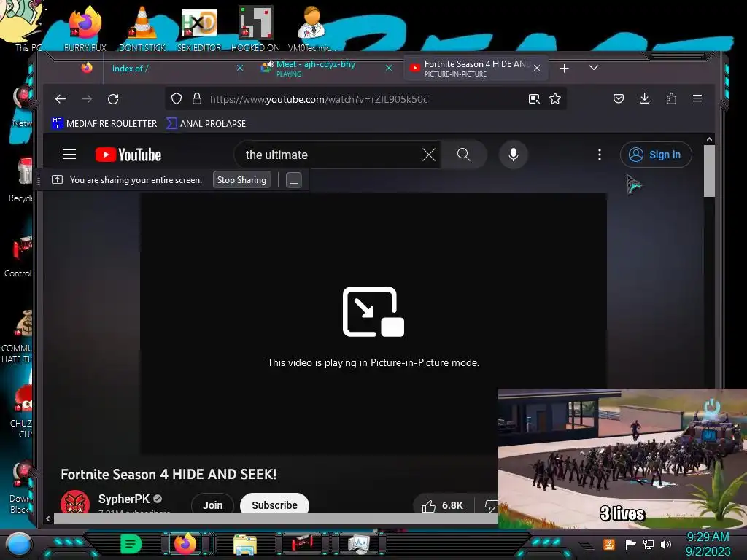Open the VM0Technic desktop shortcut

tap(311, 28)
